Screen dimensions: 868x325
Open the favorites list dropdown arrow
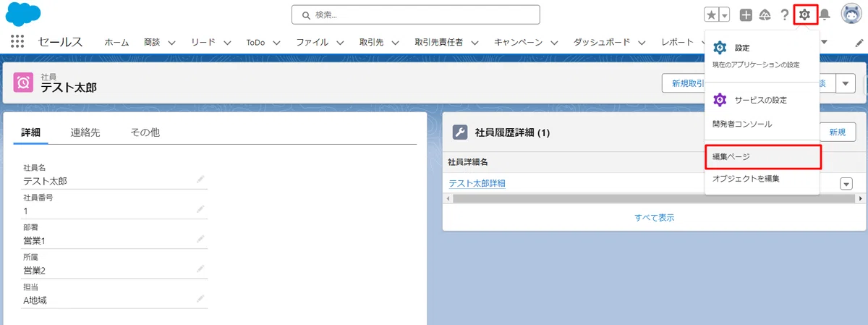tap(725, 15)
